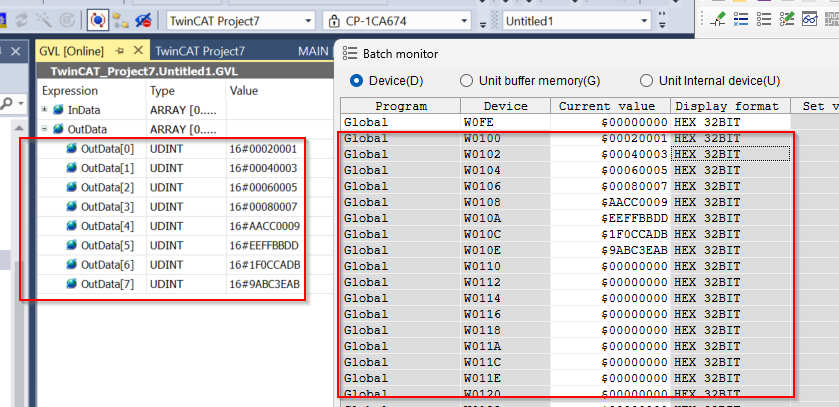Screen dimensions: 839x407
Task: Open the HEX 32BIT format cell for W0102
Action: [730, 154]
